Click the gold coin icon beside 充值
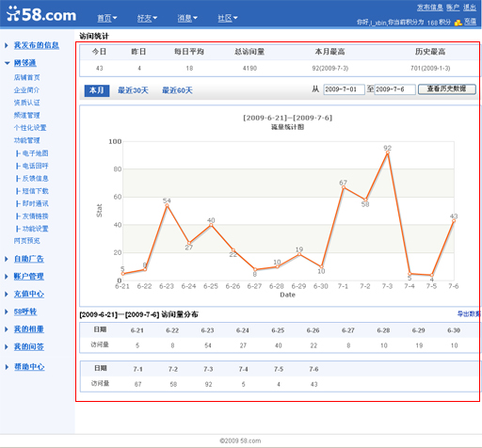Viewport: 482px width, 448px height. [x=458, y=23]
